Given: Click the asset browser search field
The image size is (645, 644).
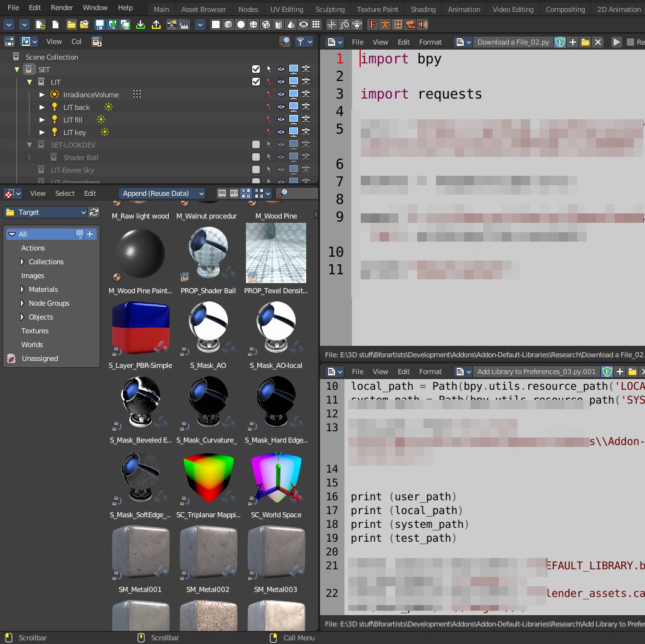Looking at the screenshot, I should (297, 193).
